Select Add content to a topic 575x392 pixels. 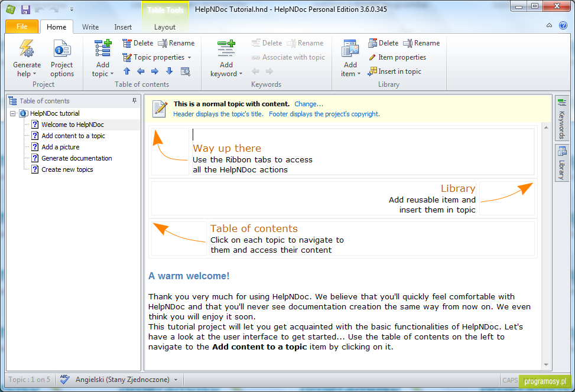pos(73,136)
